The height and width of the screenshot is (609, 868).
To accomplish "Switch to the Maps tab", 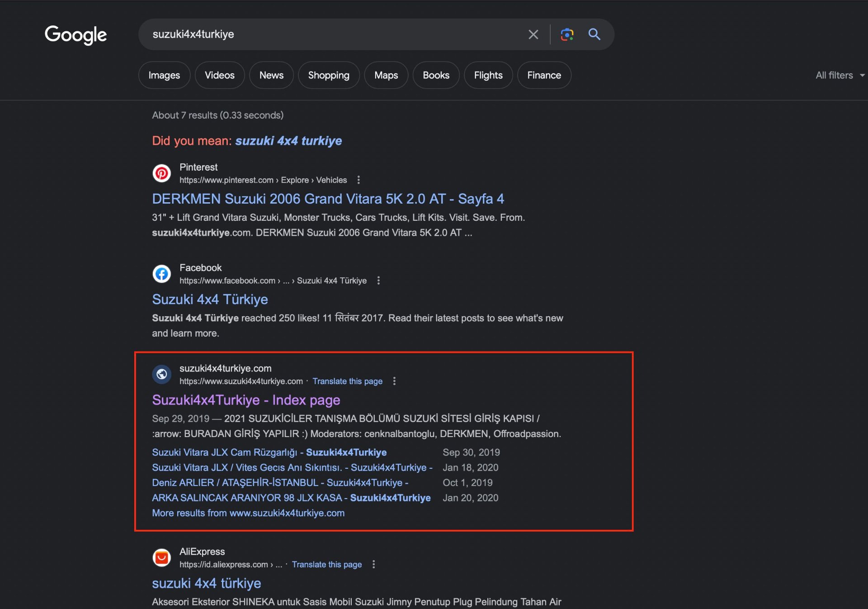I will (x=386, y=75).
